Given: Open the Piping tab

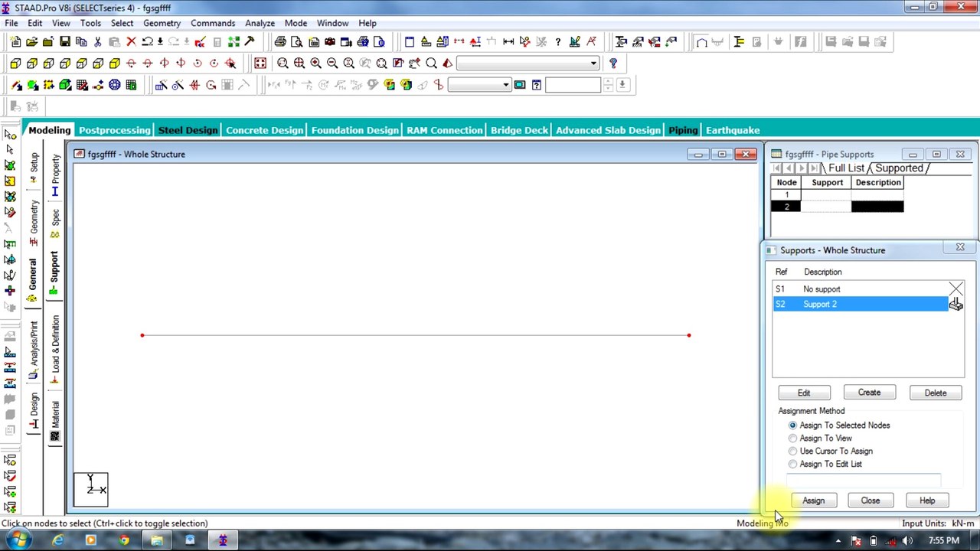Looking at the screenshot, I should (x=683, y=130).
